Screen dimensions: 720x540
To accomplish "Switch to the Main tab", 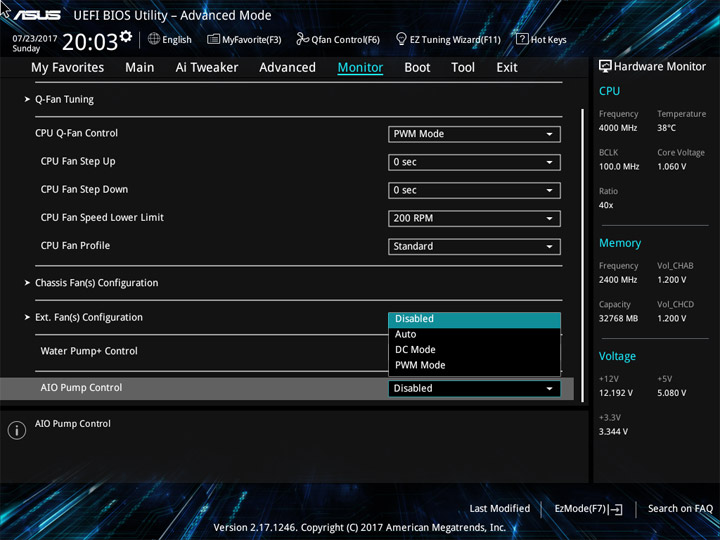I will tap(140, 68).
